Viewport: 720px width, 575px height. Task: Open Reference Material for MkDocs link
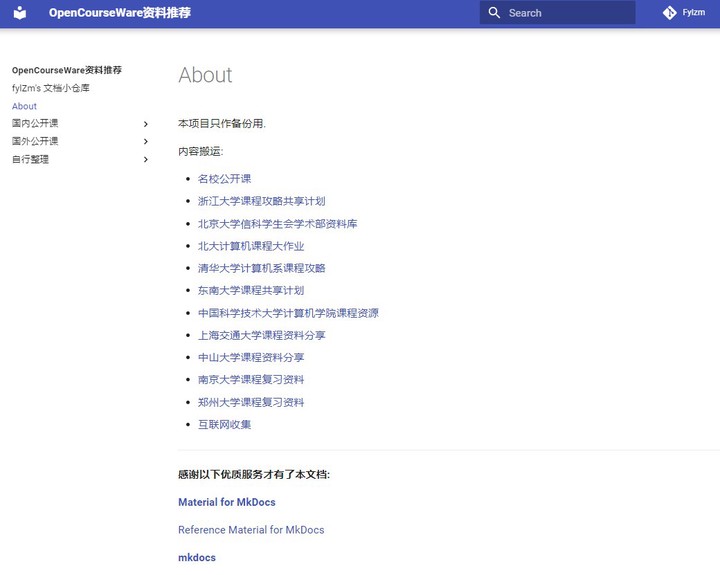(x=251, y=530)
